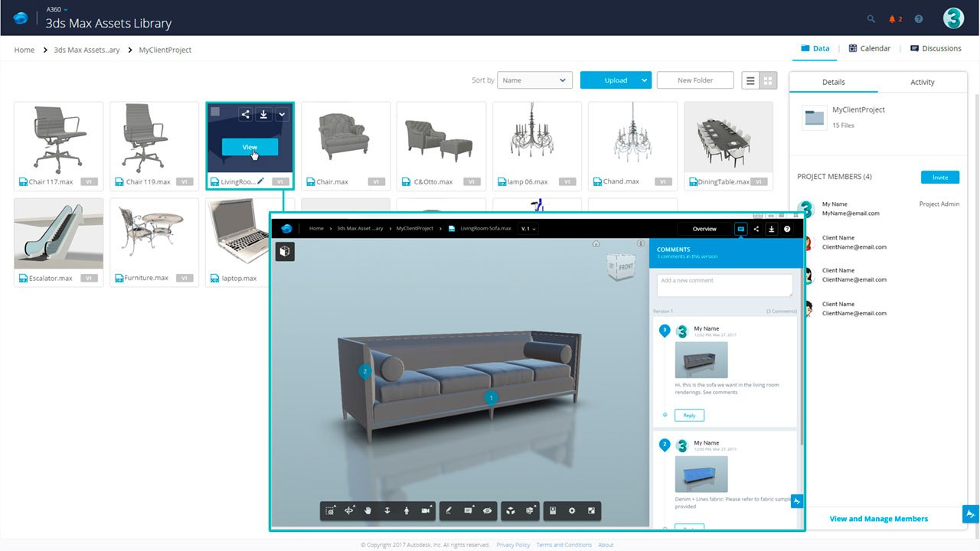Click the Add a new comment field
This screenshot has height=551, width=980.
click(x=724, y=285)
